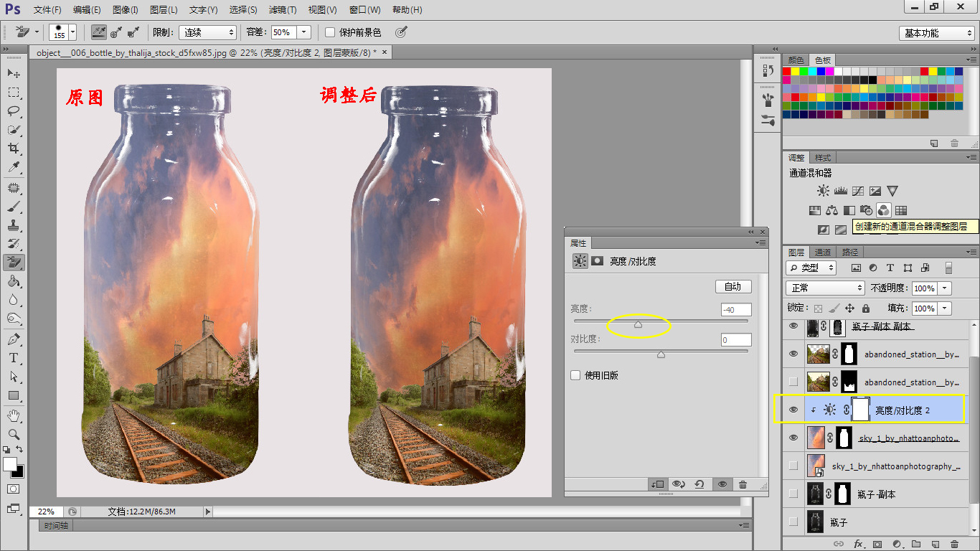The image size is (980, 551).
Task: Open the 填充 slider arrow
Action: [945, 308]
